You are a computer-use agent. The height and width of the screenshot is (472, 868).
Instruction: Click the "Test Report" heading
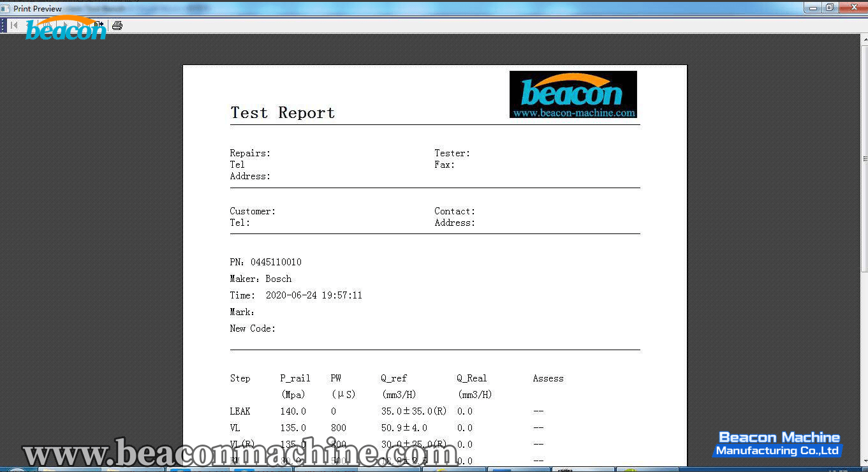pyautogui.click(x=282, y=113)
